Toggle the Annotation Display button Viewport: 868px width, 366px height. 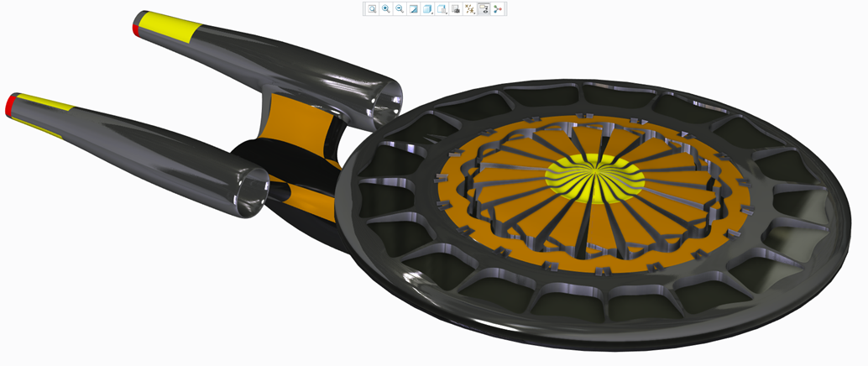[x=484, y=9]
